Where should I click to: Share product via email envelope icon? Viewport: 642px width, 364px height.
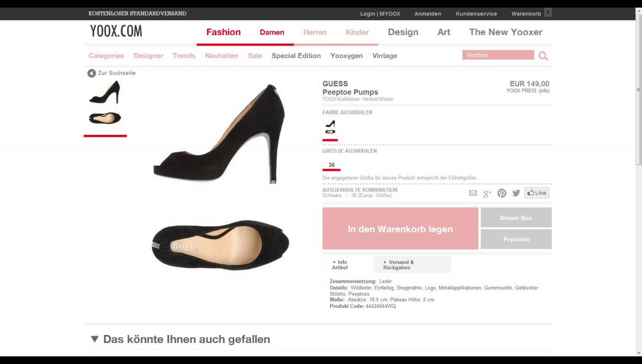(473, 193)
